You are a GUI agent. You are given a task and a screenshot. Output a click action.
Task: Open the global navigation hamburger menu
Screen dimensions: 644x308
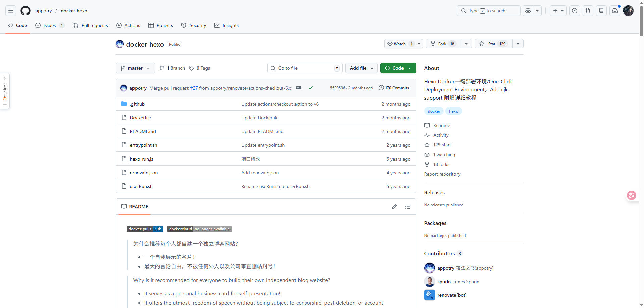coord(11,11)
